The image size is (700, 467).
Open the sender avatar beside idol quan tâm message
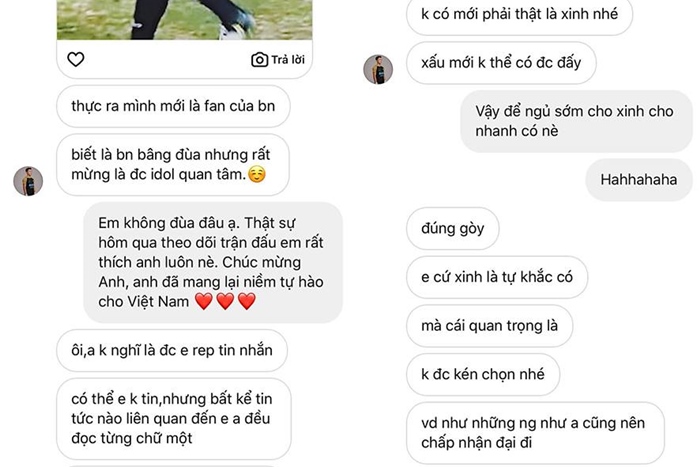pos(28,181)
